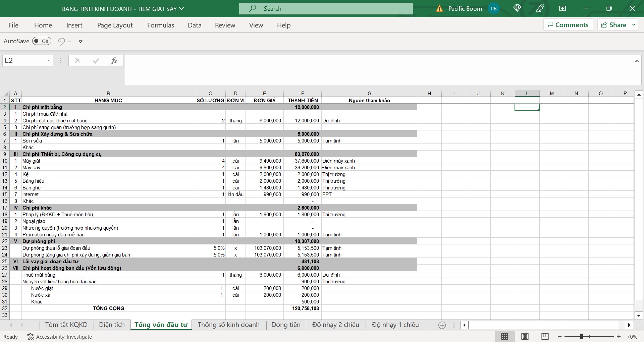Add a new sheet with plus icon
644x342 pixels.
[x=442, y=325]
